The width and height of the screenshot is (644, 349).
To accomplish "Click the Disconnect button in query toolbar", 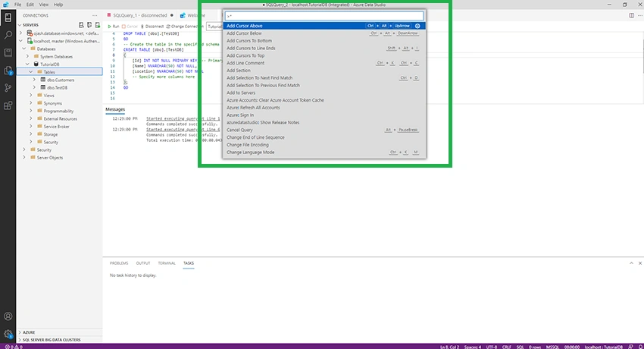I will 152,27.
